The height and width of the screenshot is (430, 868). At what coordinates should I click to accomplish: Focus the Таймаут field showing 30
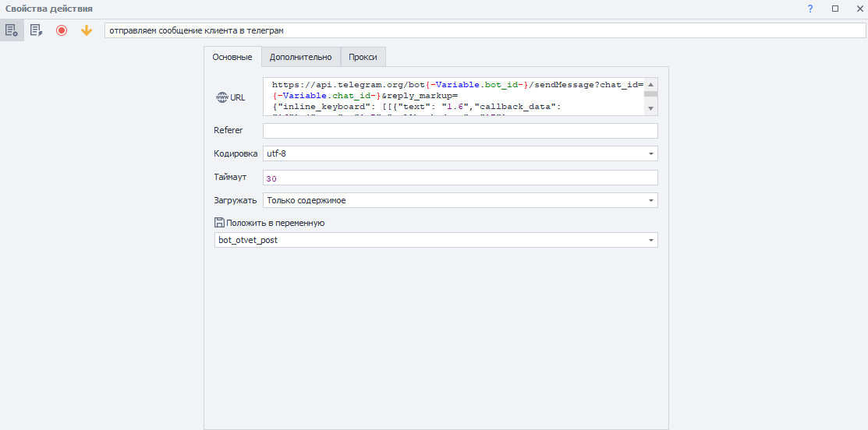point(459,178)
